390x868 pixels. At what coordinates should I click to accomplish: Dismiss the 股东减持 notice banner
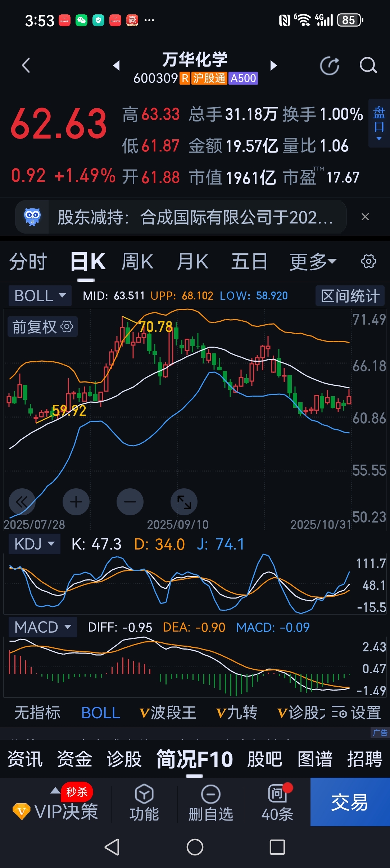coord(365,217)
